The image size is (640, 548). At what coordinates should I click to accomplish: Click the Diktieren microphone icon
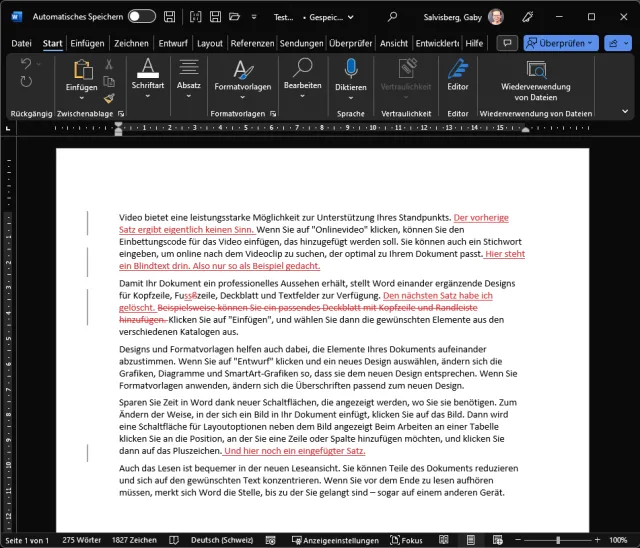[x=351, y=68]
